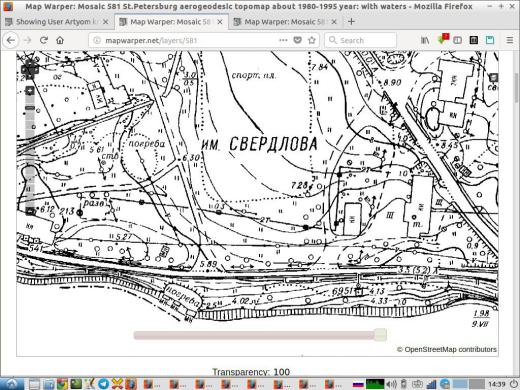Open the Firefox home page
The width and height of the screenshot is (520, 390).
60,40
